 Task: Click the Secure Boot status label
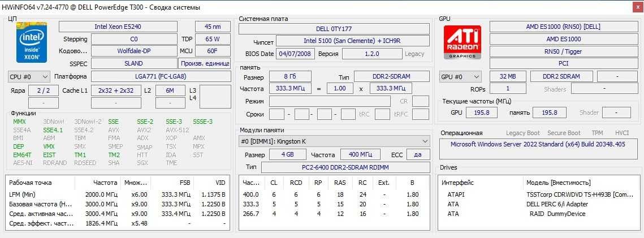click(x=564, y=133)
